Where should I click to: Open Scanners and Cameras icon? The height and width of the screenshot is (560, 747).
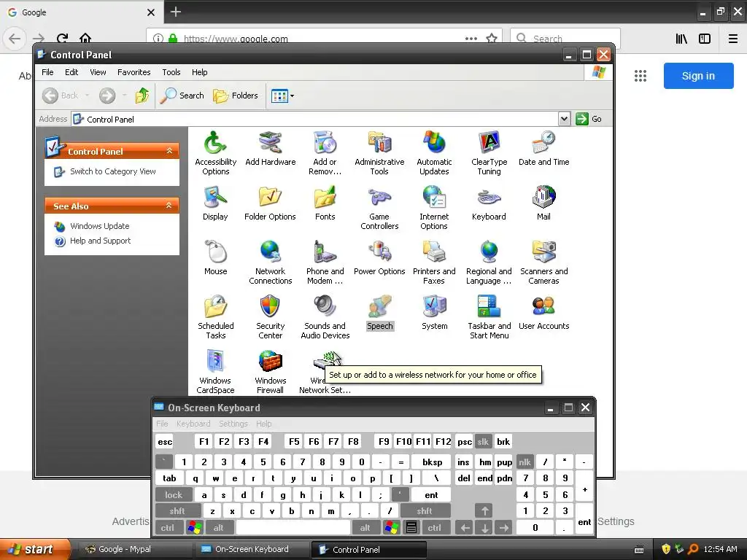[x=543, y=262]
